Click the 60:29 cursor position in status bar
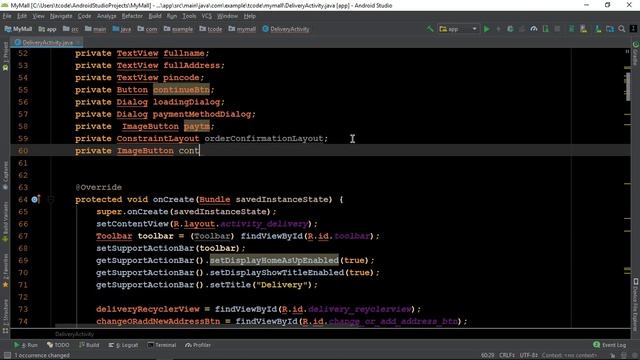The width and height of the screenshot is (640, 360). pyautogui.click(x=487, y=356)
